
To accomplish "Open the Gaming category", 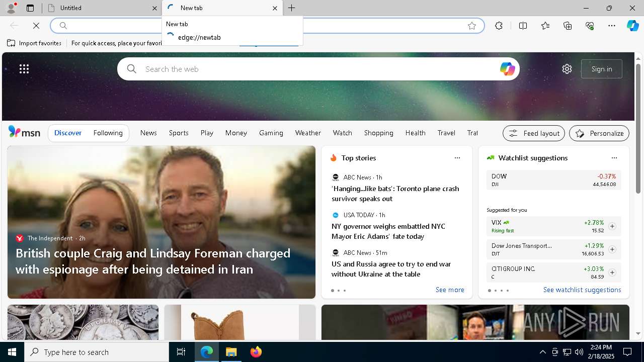I will pyautogui.click(x=271, y=133).
